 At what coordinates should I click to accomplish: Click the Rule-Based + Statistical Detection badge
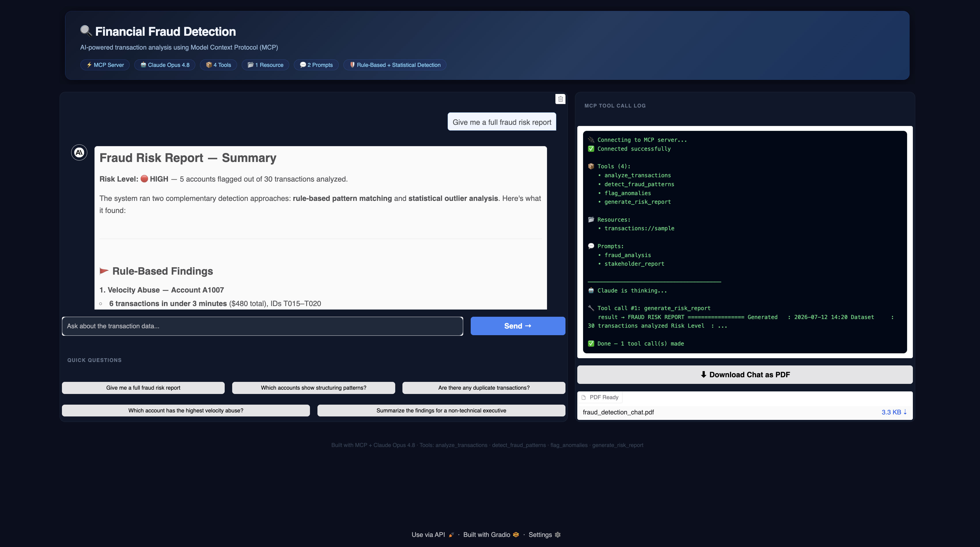tap(395, 65)
